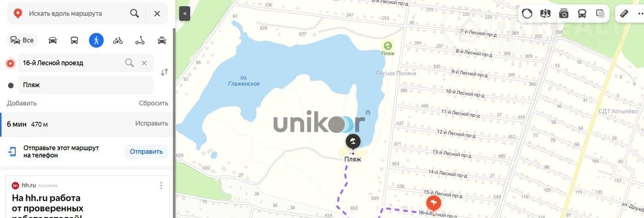
Task: Toggle the photos layer camera icon
Action: click(x=563, y=14)
